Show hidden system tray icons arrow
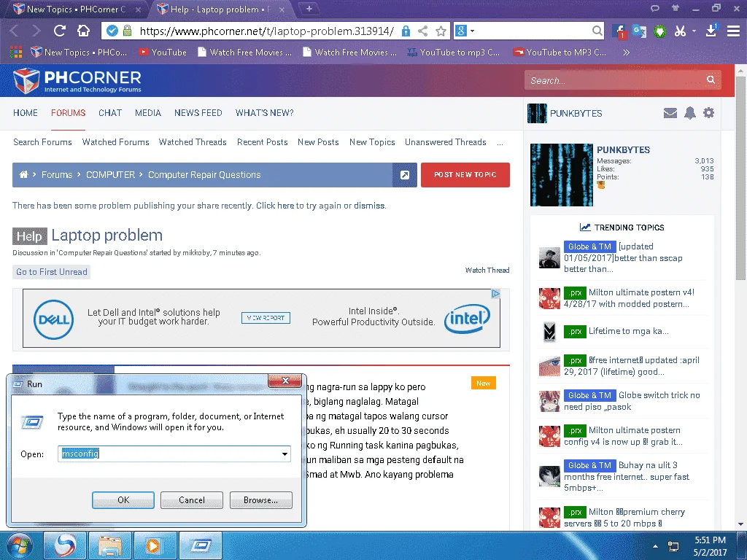This screenshot has width=747, height=560. (656, 546)
